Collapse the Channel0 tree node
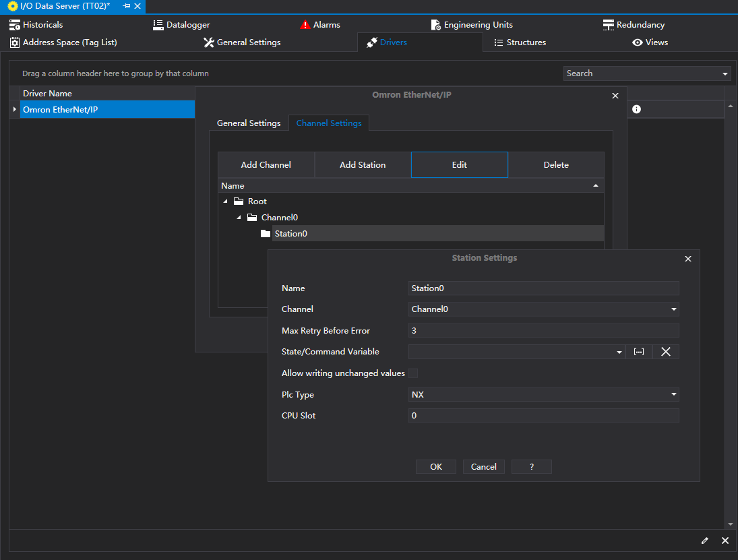Viewport: 738px width, 560px height. [x=239, y=218]
